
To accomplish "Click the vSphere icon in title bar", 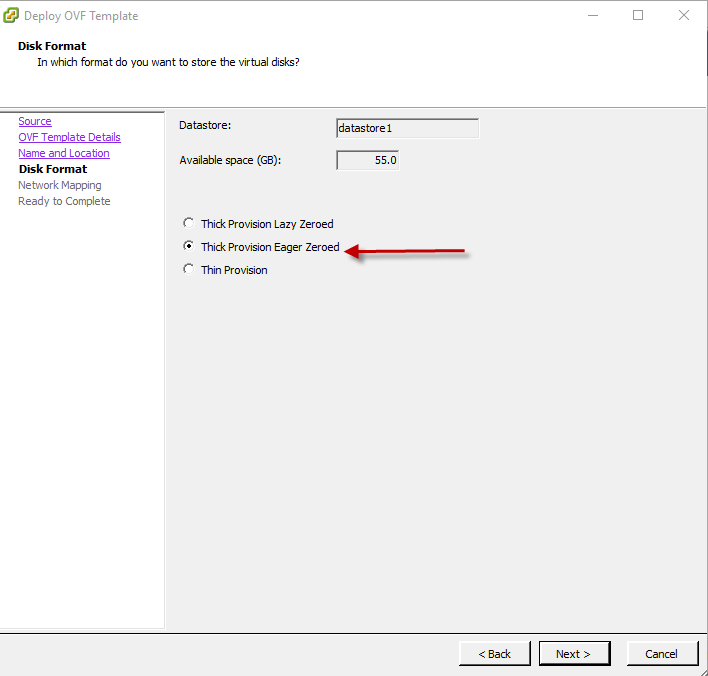I will coord(11,15).
